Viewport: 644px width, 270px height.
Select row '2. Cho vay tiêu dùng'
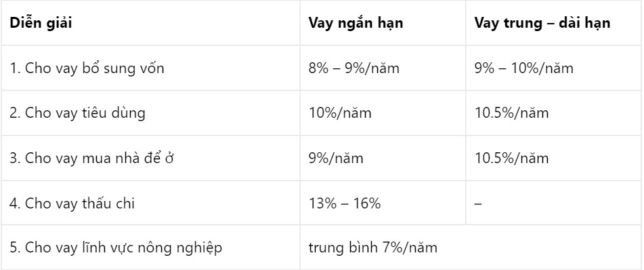(x=322, y=113)
